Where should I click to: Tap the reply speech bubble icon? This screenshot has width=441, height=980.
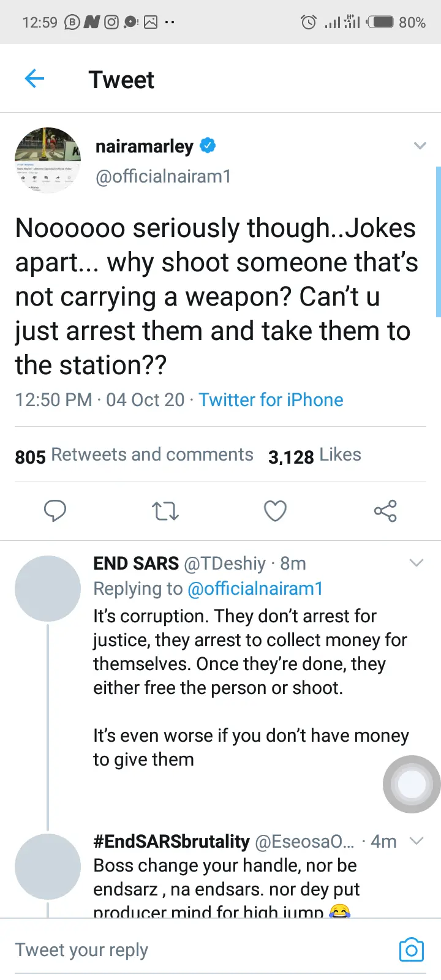click(x=55, y=511)
